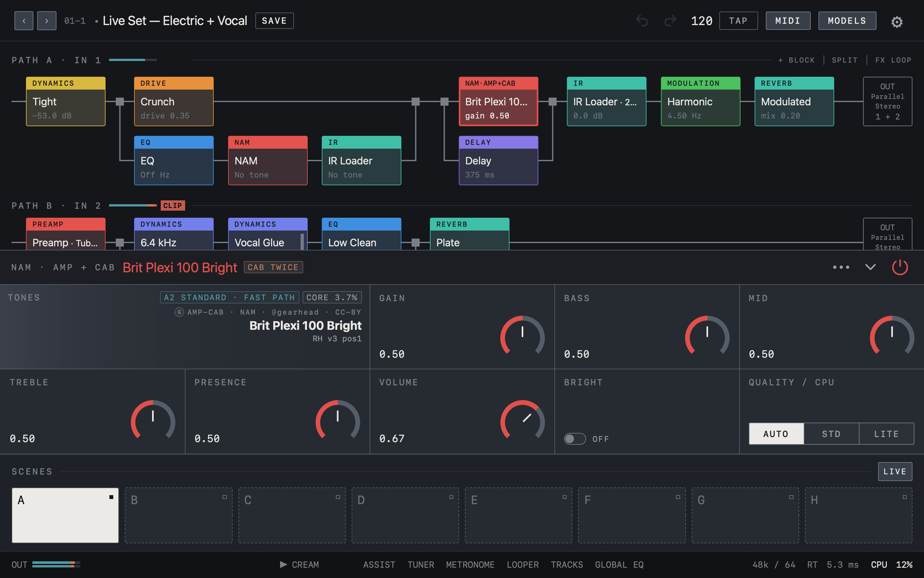
Task: Open the METRONOME tool
Action: click(x=470, y=565)
